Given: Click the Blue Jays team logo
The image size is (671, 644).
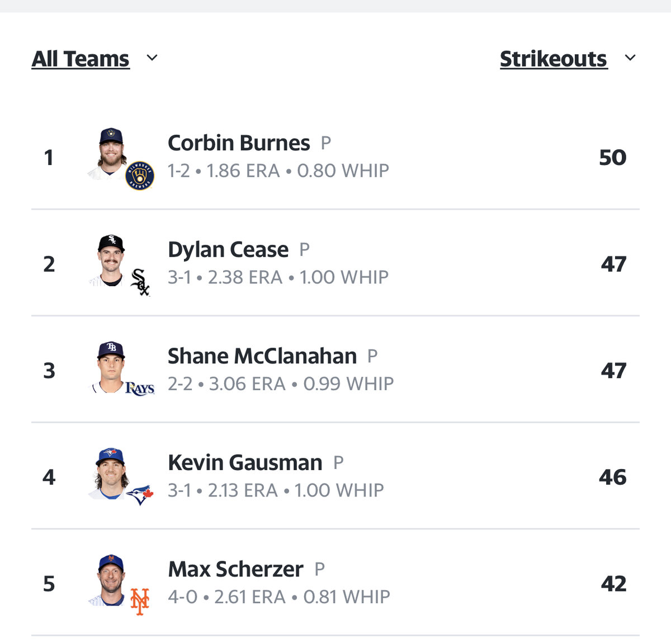Looking at the screenshot, I should tap(140, 495).
